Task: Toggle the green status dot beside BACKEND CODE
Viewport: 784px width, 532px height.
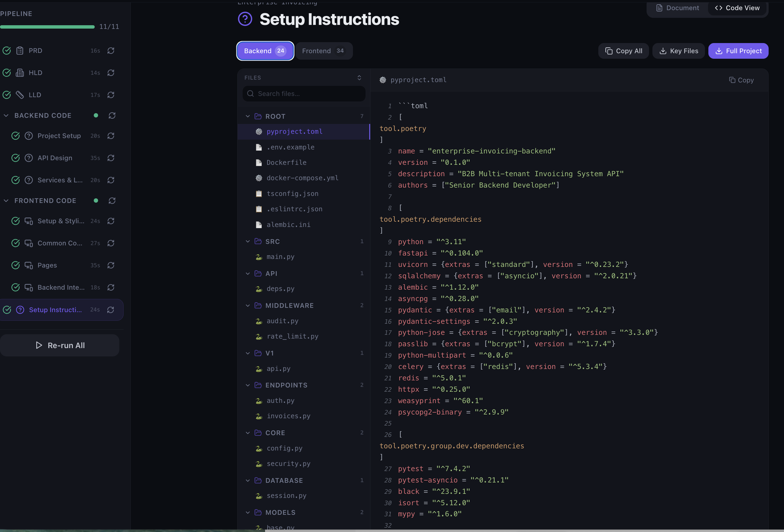Action: pos(96,115)
